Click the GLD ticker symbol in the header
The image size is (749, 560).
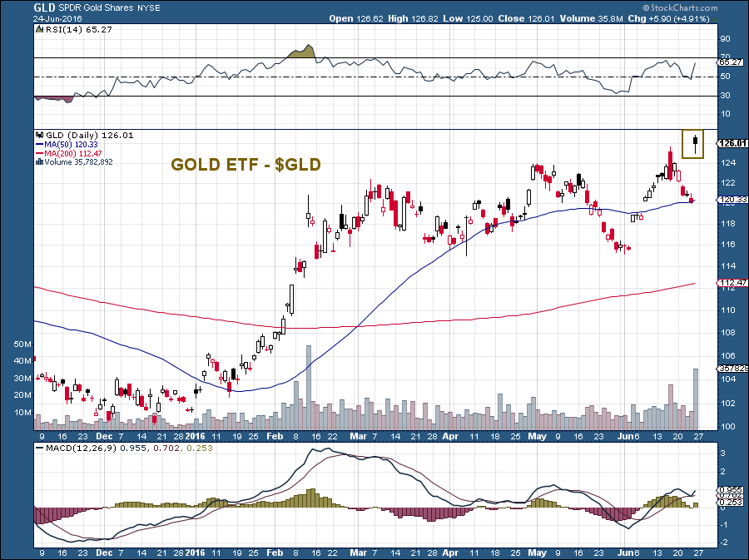click(x=44, y=8)
